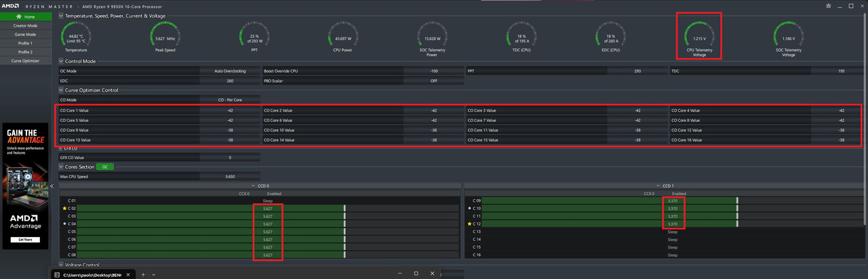Click the CO Core 9 Value field
Viewport: 868px width, 279px height.
(230, 130)
